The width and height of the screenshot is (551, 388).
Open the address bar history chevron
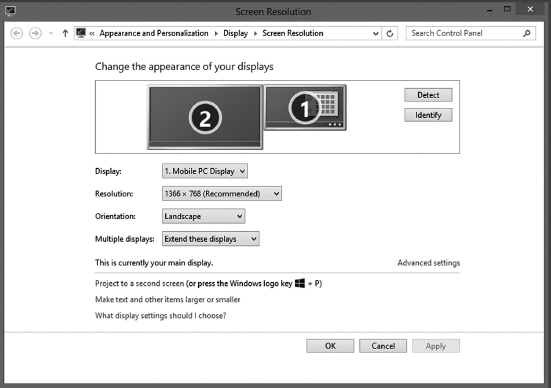(375, 34)
